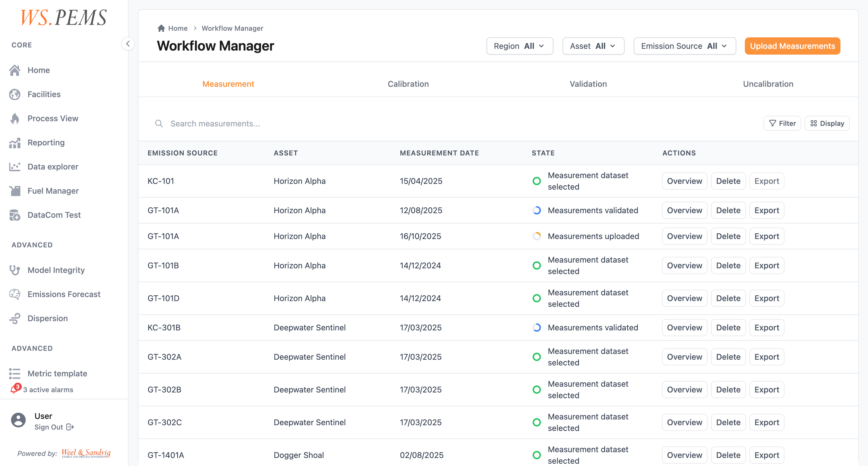Image resolution: width=868 pixels, height=466 pixels.
Task: Open Data explorer scatter icon
Action: (15, 167)
